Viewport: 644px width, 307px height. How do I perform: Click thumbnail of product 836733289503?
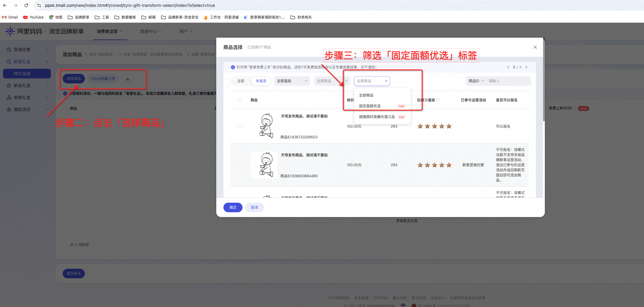[266, 126]
